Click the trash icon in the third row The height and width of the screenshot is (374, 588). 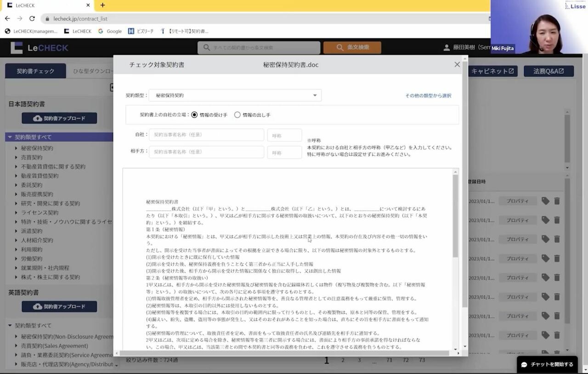coord(557,240)
